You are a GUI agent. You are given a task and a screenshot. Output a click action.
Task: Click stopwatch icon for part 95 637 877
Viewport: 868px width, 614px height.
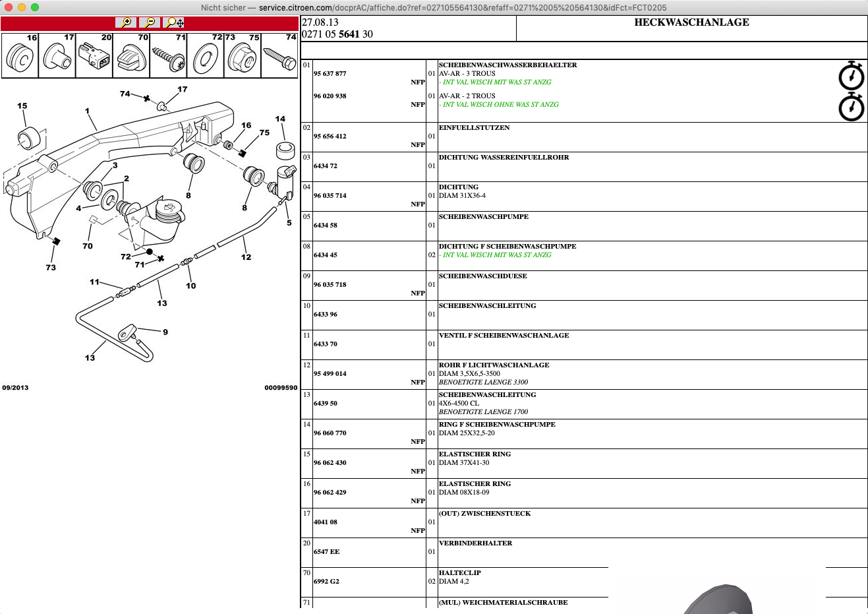(851, 76)
